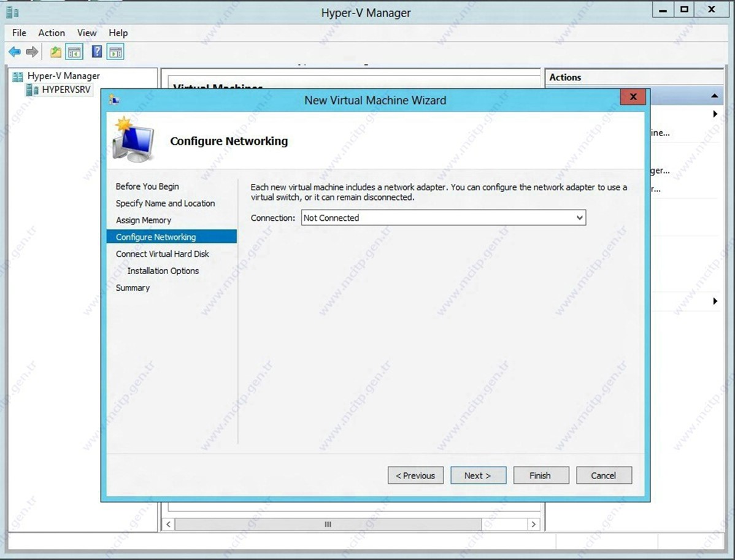Go to Installation Options step
This screenshot has height=560, width=735.
coord(163,271)
